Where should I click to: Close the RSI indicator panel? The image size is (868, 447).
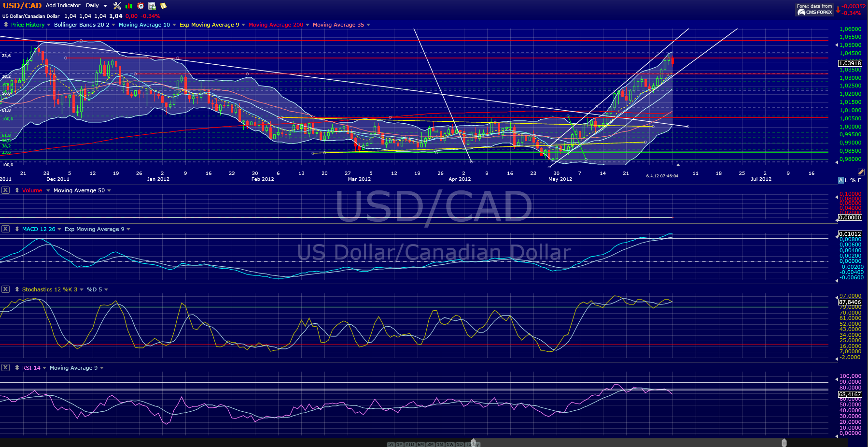pos(5,368)
